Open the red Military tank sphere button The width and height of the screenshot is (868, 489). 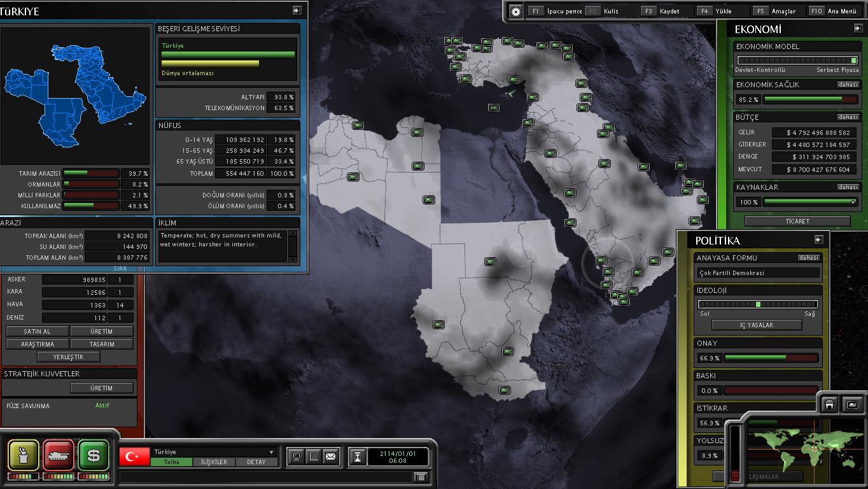click(x=59, y=455)
